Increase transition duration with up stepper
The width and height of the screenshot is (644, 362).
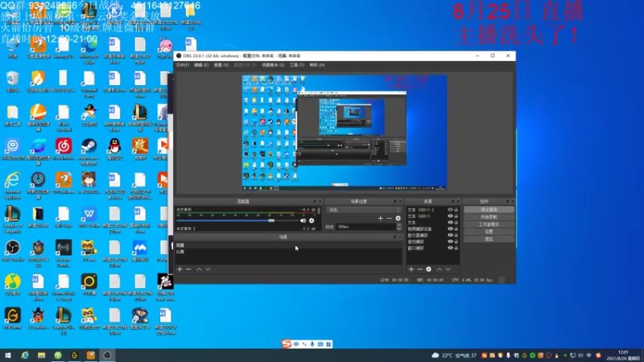point(398,225)
